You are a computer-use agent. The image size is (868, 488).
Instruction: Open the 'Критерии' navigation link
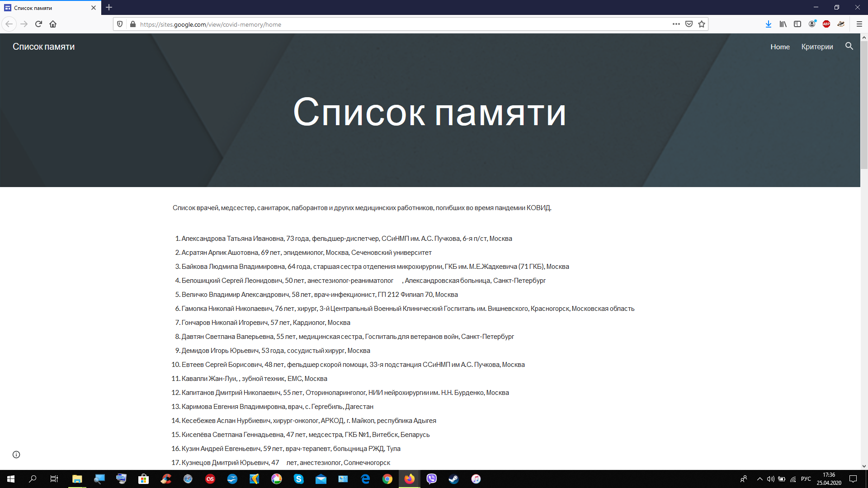click(x=817, y=47)
